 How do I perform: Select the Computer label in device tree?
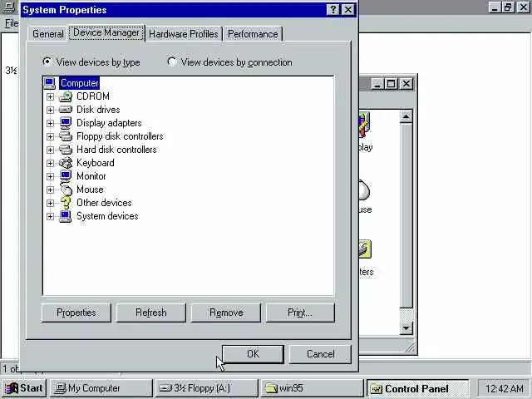[x=80, y=83]
